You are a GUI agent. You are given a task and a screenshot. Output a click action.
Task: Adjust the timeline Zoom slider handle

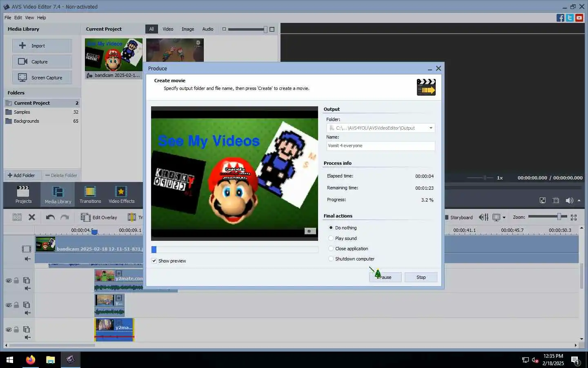click(x=559, y=216)
